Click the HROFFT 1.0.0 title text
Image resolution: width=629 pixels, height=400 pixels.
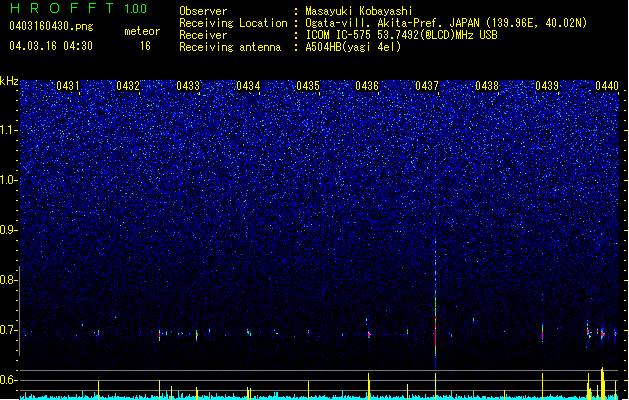(x=79, y=8)
